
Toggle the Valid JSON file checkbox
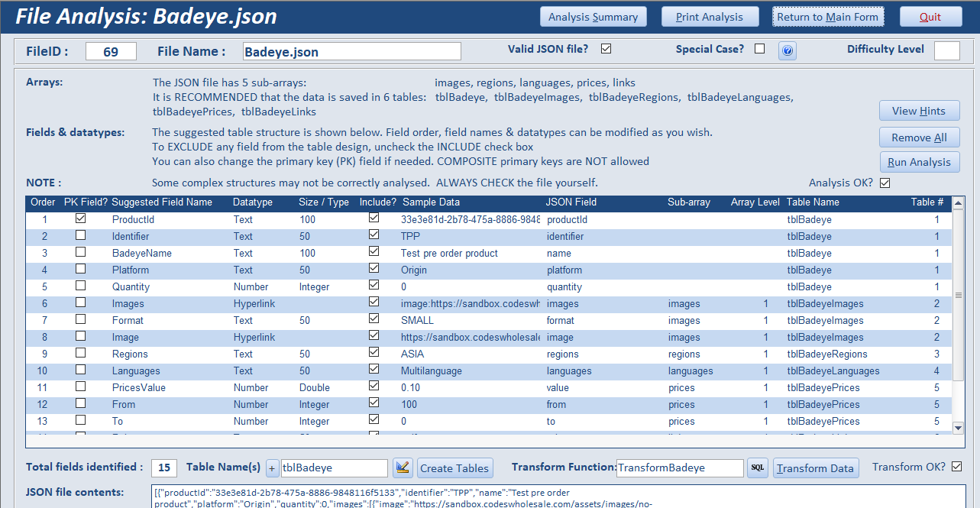[x=606, y=49]
